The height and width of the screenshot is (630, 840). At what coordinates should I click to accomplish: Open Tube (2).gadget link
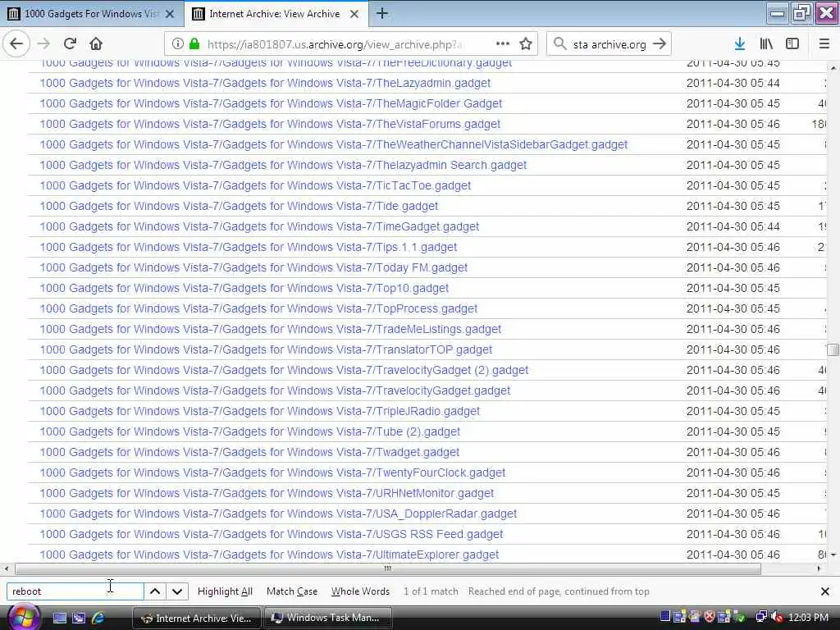pyautogui.click(x=250, y=431)
